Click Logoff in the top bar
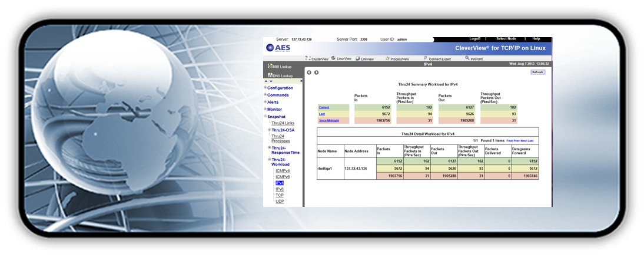Screen dimensions: 644x257 pos(475,39)
